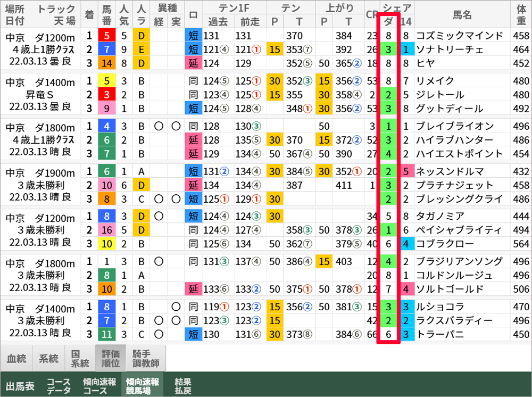The width and height of the screenshot is (532, 397).
Task: Click 延 badge in ソルトゴールド row
Action: point(194,289)
